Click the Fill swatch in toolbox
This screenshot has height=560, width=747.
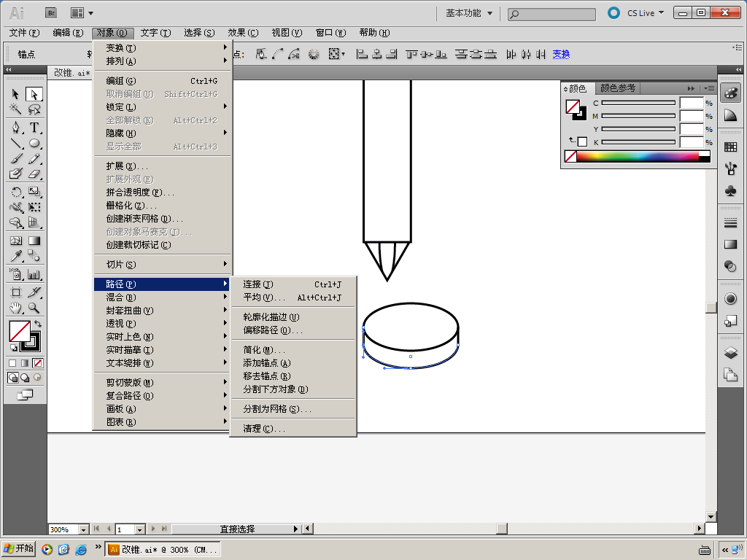(x=20, y=332)
